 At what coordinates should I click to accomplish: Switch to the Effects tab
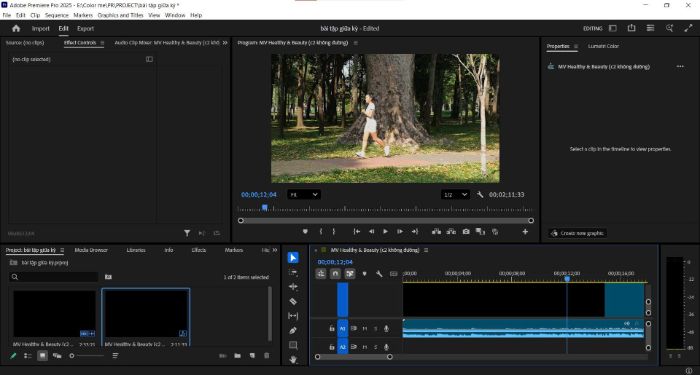click(199, 250)
